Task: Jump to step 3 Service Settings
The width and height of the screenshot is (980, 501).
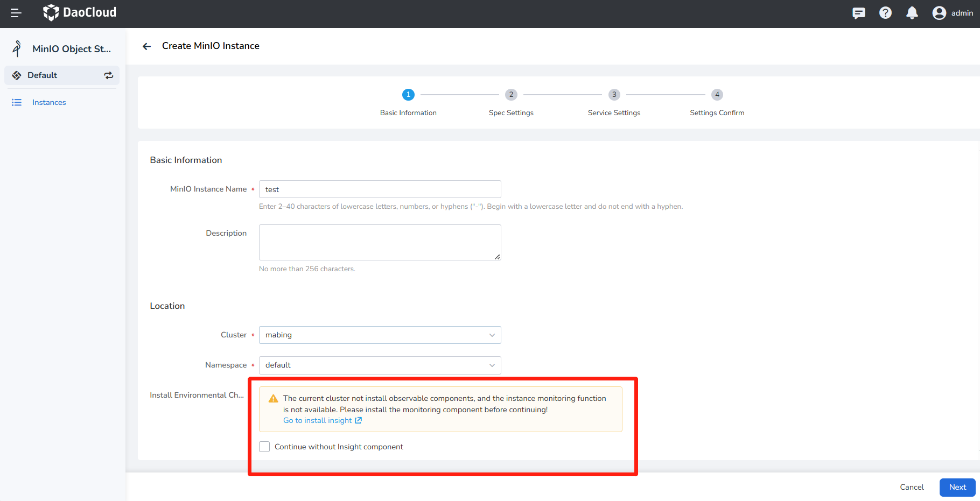Action: pyautogui.click(x=614, y=95)
